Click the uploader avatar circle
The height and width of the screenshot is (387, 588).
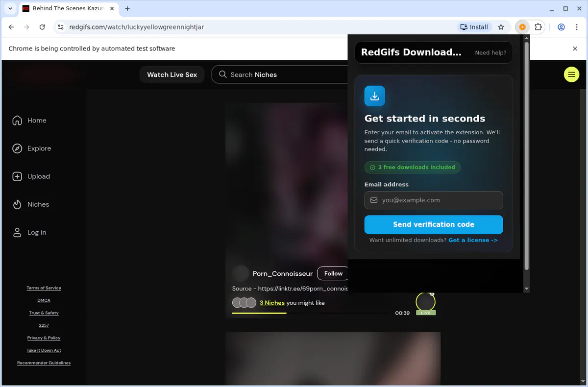coord(241,273)
